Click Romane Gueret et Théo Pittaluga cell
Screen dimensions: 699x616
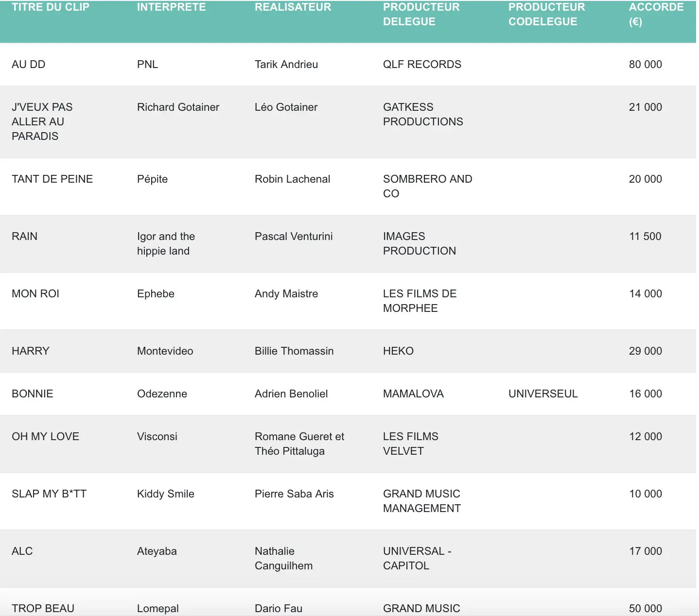[299, 444]
